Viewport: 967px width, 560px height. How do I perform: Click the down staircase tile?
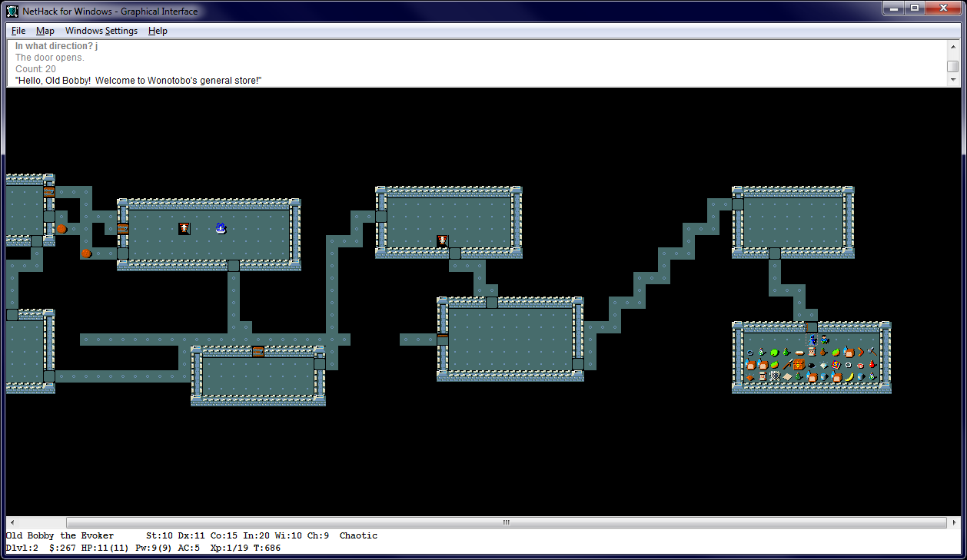coord(443,241)
